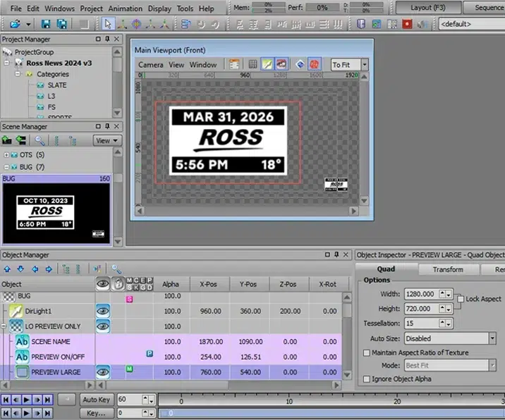
Task: Open the <default> layout dropdown
Action: 472,24
